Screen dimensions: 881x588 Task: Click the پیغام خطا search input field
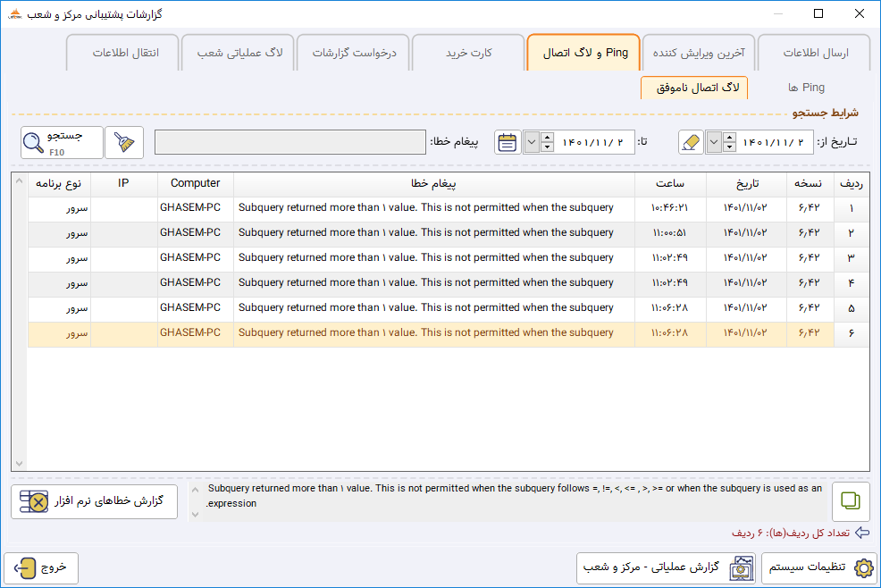click(x=290, y=142)
